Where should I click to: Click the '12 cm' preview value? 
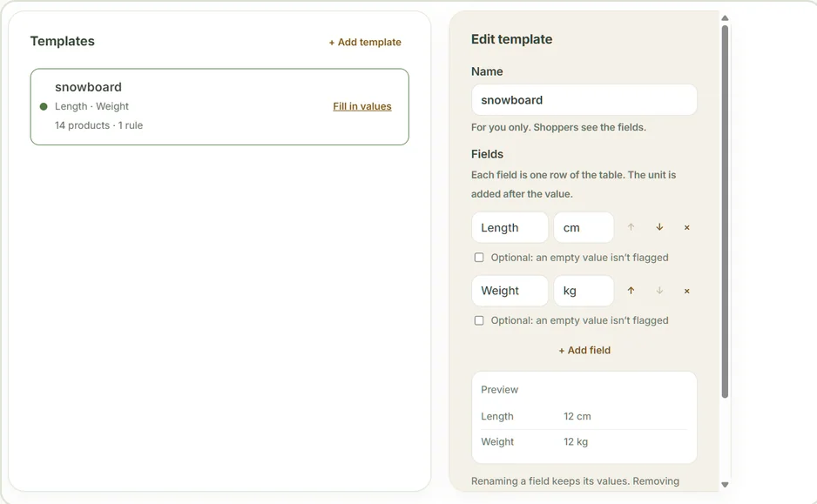pyautogui.click(x=577, y=416)
